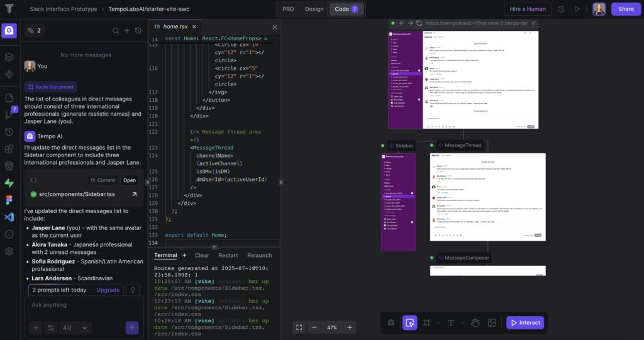Open the files page icon in sidebar
The width and height of the screenshot is (644, 340).
[x=9, y=98]
